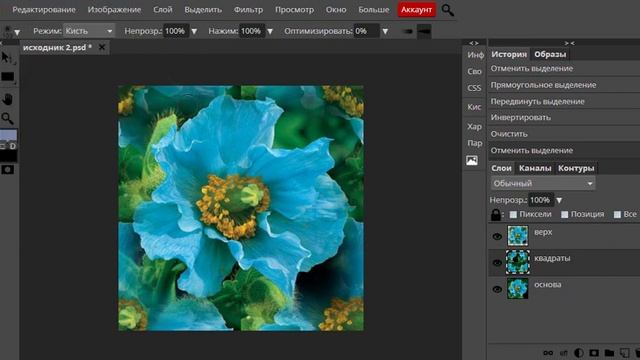The image size is (640, 360).
Task: Enable the Позиция lock checkbox
Action: (x=564, y=214)
